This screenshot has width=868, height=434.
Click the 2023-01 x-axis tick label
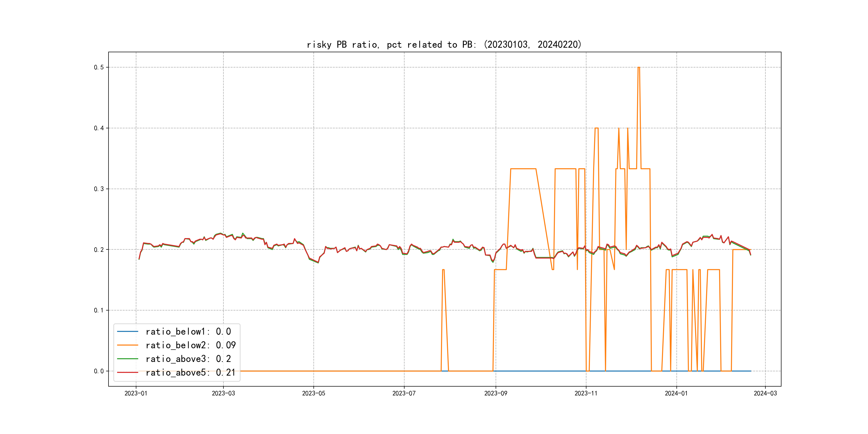[136, 393]
